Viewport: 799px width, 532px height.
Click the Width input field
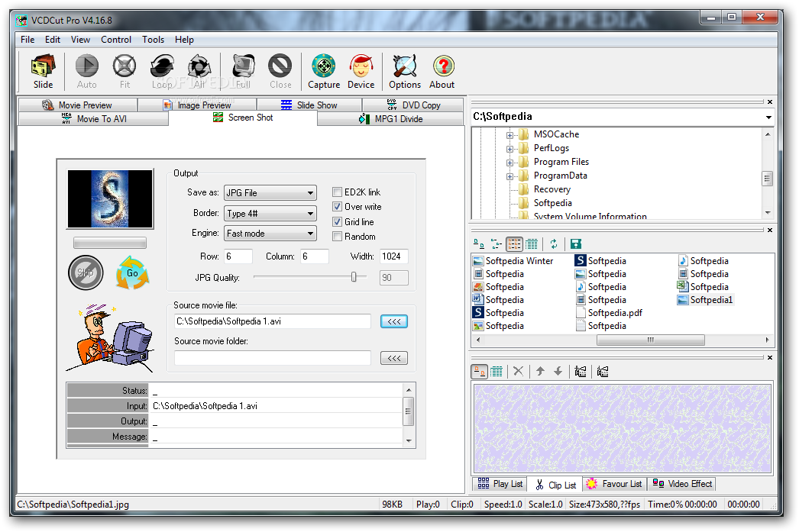coord(394,256)
